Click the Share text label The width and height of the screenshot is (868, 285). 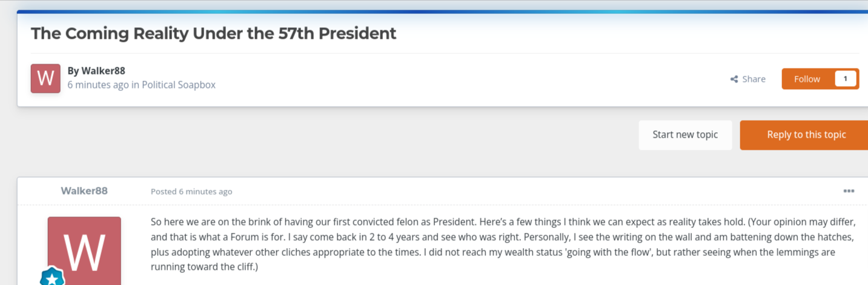(754, 79)
